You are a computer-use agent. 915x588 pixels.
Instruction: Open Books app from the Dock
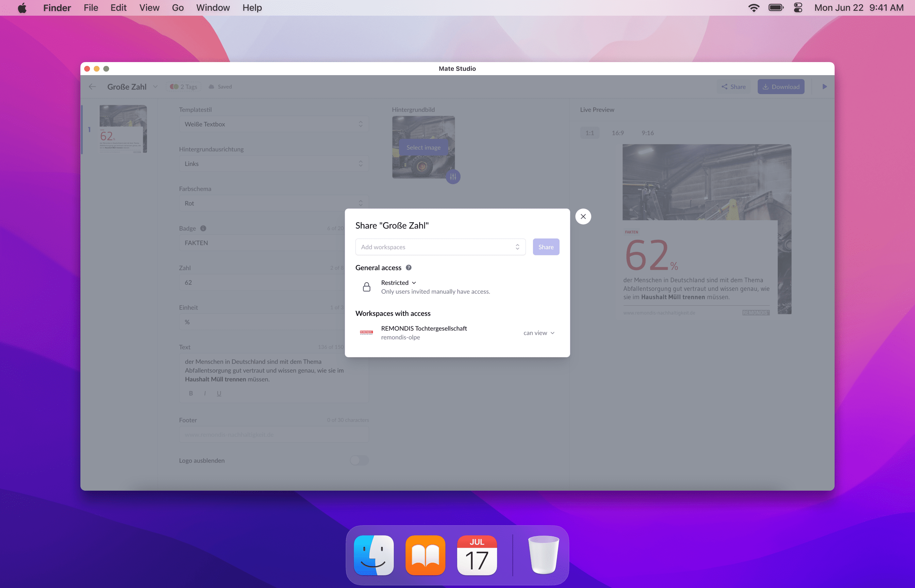[x=425, y=555]
